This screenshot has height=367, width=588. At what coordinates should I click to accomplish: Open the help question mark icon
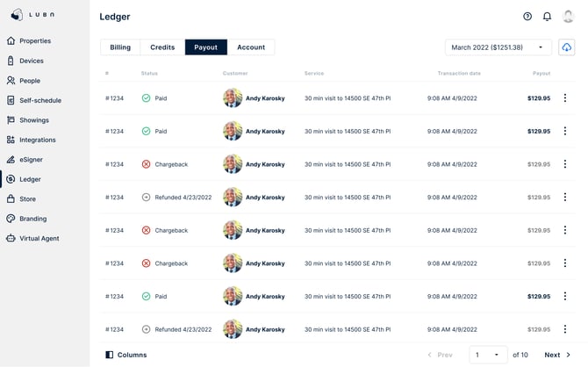[x=527, y=16]
